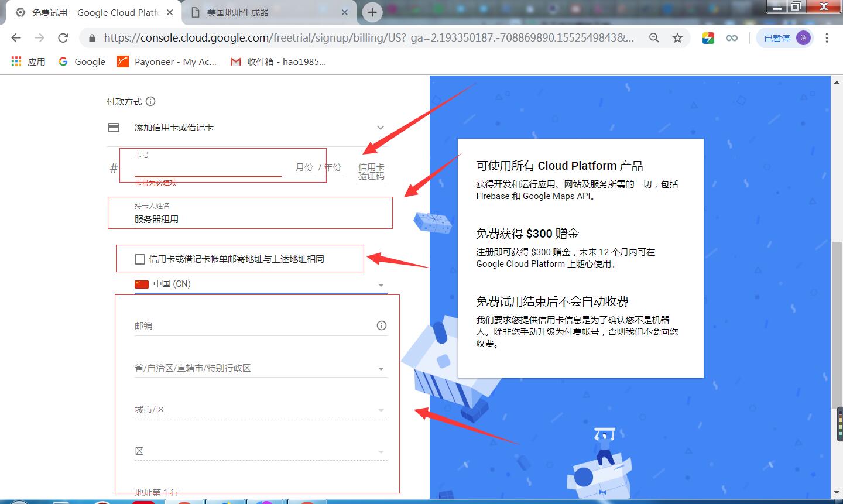This screenshot has width=843, height=504.
Task: Collapse the 添加信用卡或借记卡 section chevron
Action: 381,127
